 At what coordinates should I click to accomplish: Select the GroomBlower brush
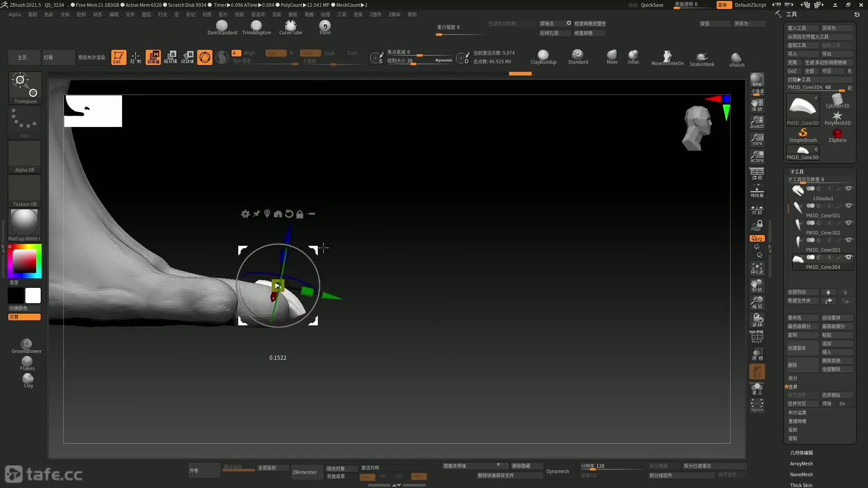click(27, 346)
